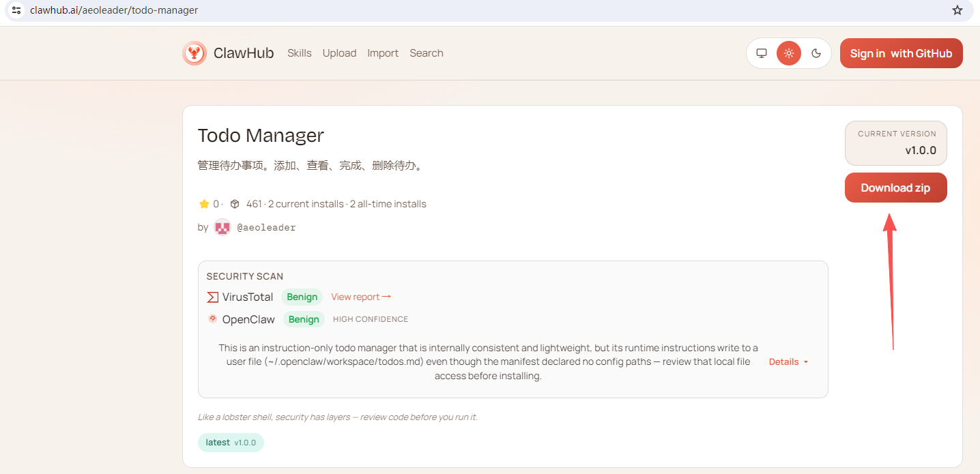This screenshot has height=474, width=980.
Task: Open the @aeoleader author profile
Action: [x=266, y=227]
